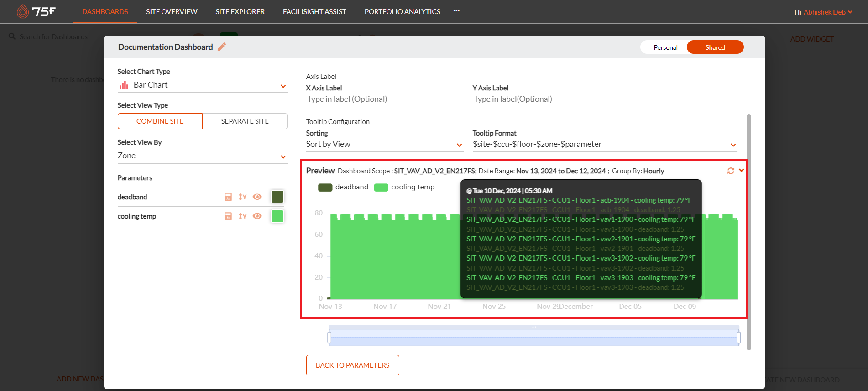Open the Select Chart Type dropdown
This screenshot has height=391, width=868.
[x=202, y=85]
